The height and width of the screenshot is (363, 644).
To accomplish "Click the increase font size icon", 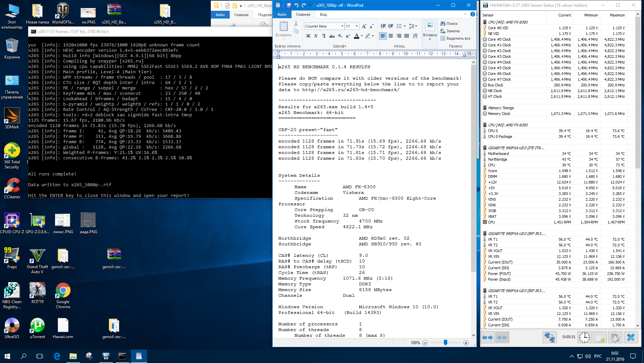I will tap(364, 26).
